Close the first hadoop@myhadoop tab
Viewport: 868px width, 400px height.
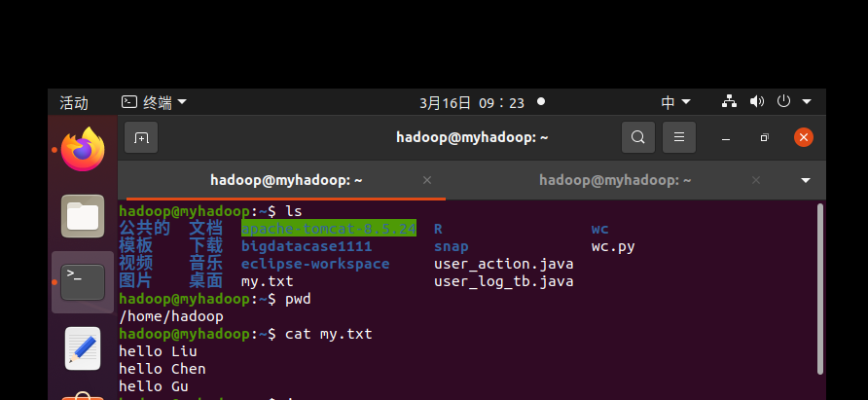426,180
